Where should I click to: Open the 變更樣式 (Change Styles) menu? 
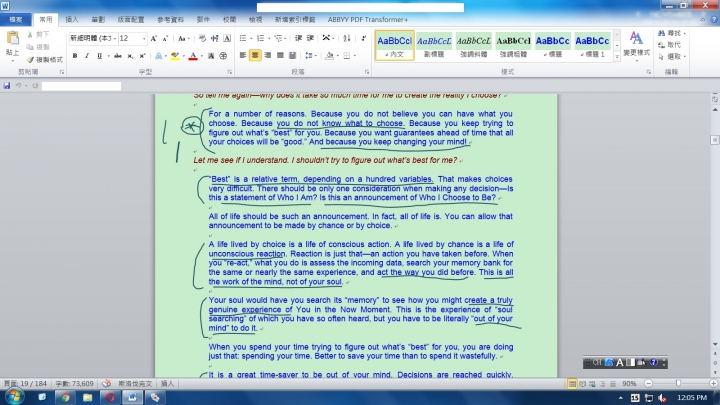click(636, 45)
